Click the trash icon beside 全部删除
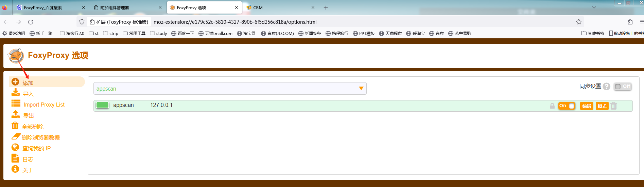The height and width of the screenshot is (187, 644). [15, 125]
